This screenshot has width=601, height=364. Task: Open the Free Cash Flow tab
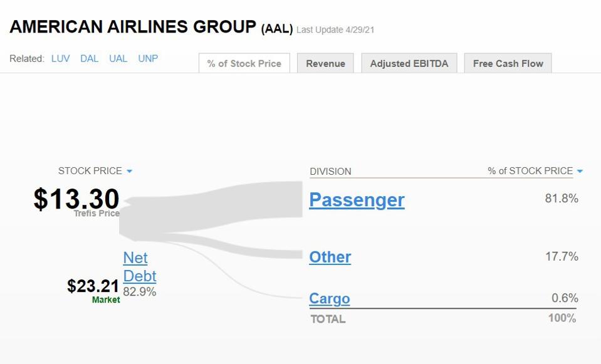pyautogui.click(x=508, y=63)
